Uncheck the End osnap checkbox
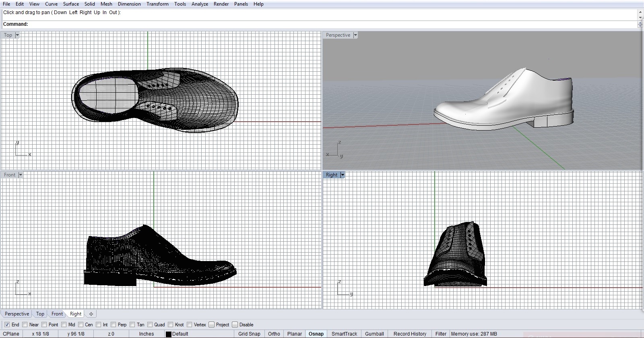This screenshot has height=338, width=644. pyautogui.click(x=7, y=325)
